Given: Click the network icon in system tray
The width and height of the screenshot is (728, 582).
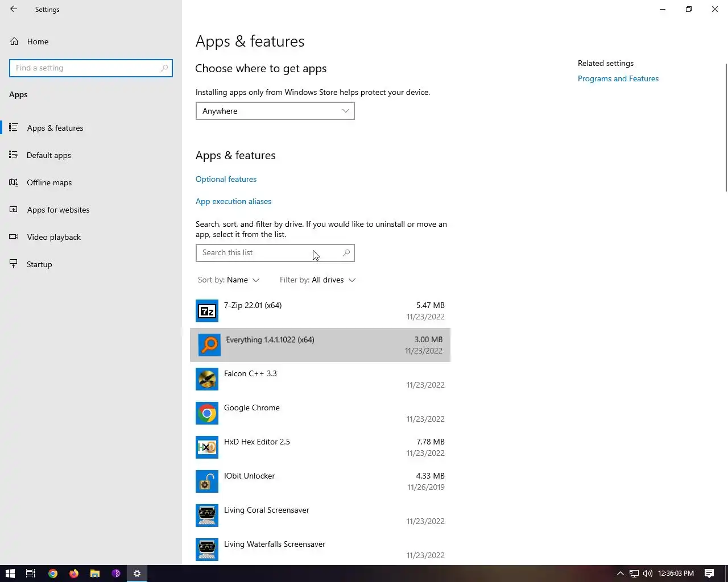Looking at the screenshot, I should pos(634,573).
